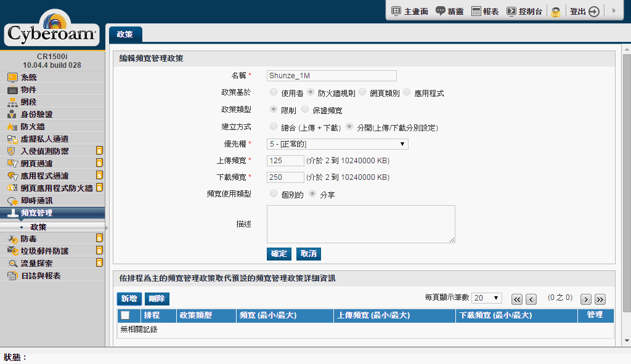Choose 保證頻寬 policy type radio

pyautogui.click(x=304, y=110)
